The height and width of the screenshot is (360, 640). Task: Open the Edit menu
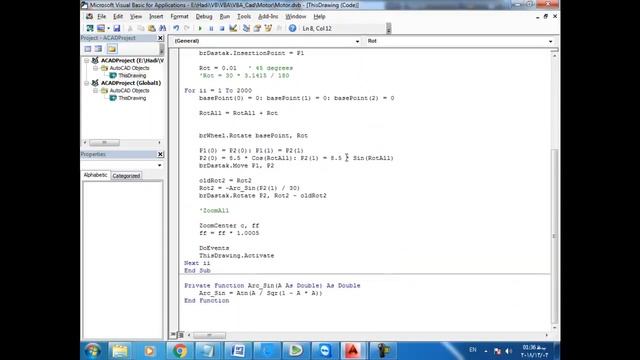pos(118,16)
